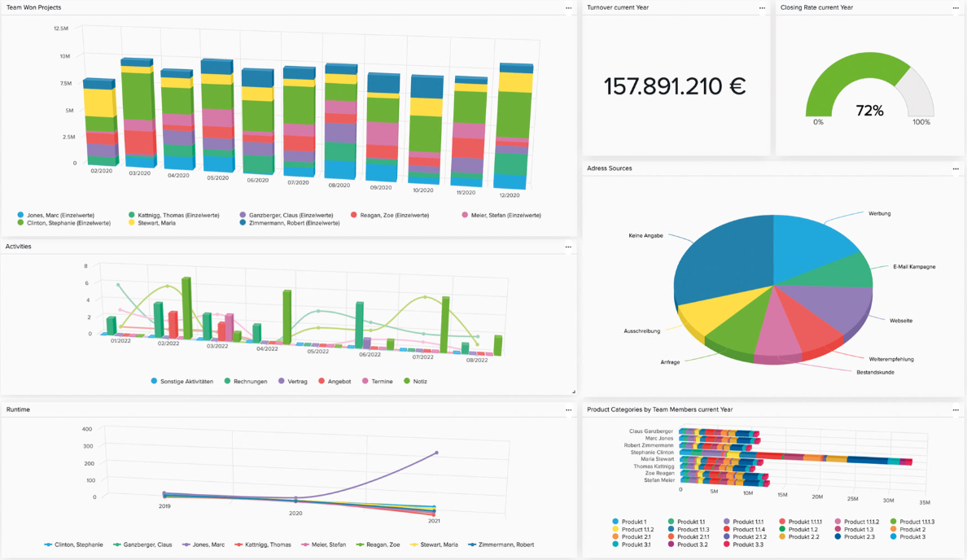Click the 12/2020 stacked bar in Team Won Projects
The height and width of the screenshot is (560, 967).
pyautogui.click(x=514, y=126)
